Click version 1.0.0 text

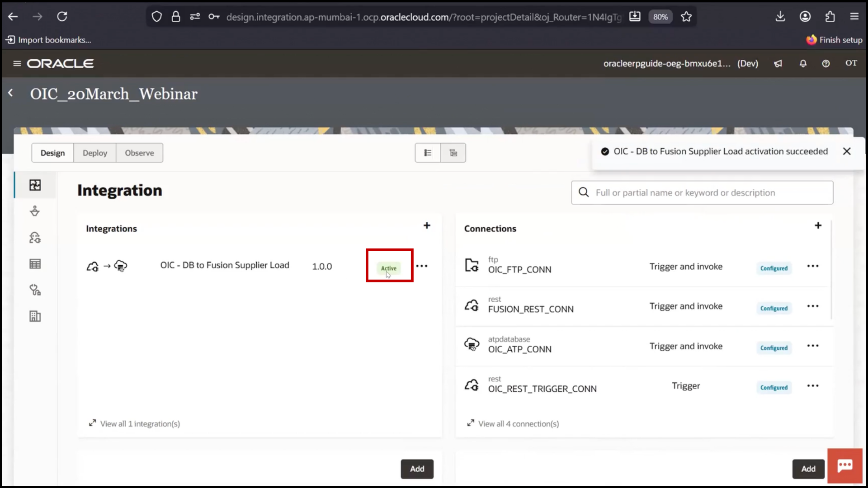point(322,267)
